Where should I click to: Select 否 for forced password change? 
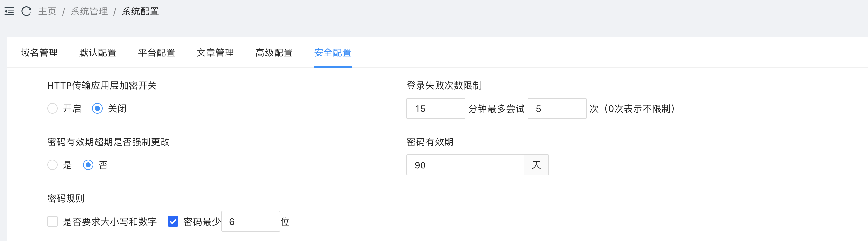88,165
